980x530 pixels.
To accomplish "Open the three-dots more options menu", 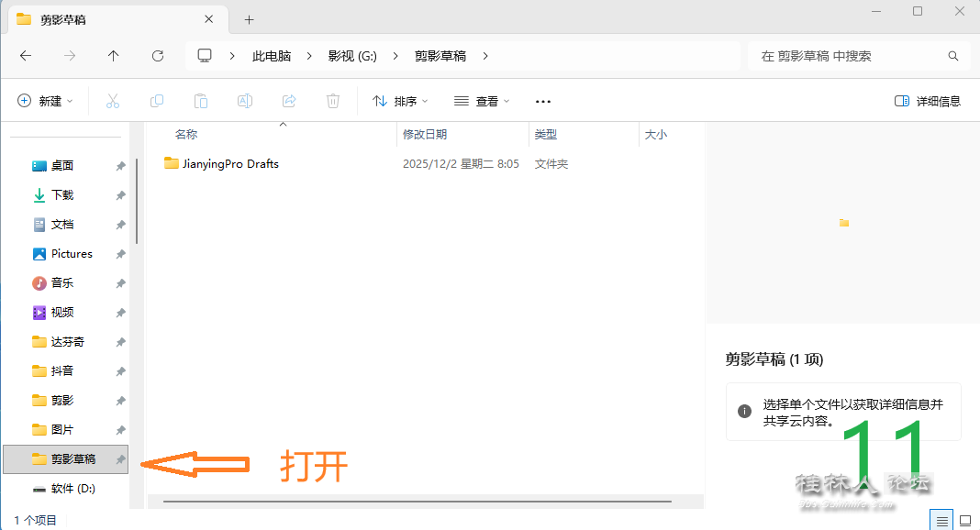I will 542,101.
